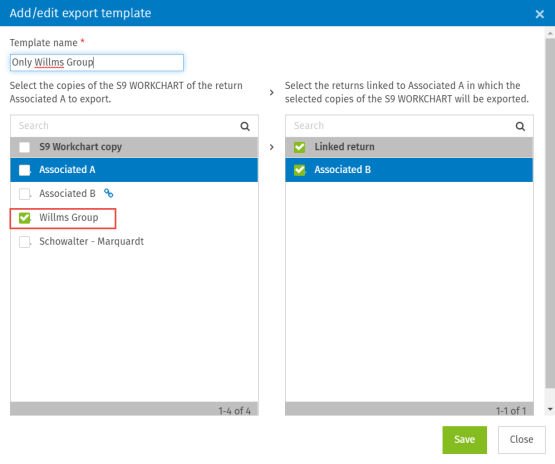Uncheck Associated B in the linked returns list
Image resolution: width=555 pixels, height=464 pixels.
pyautogui.click(x=299, y=170)
